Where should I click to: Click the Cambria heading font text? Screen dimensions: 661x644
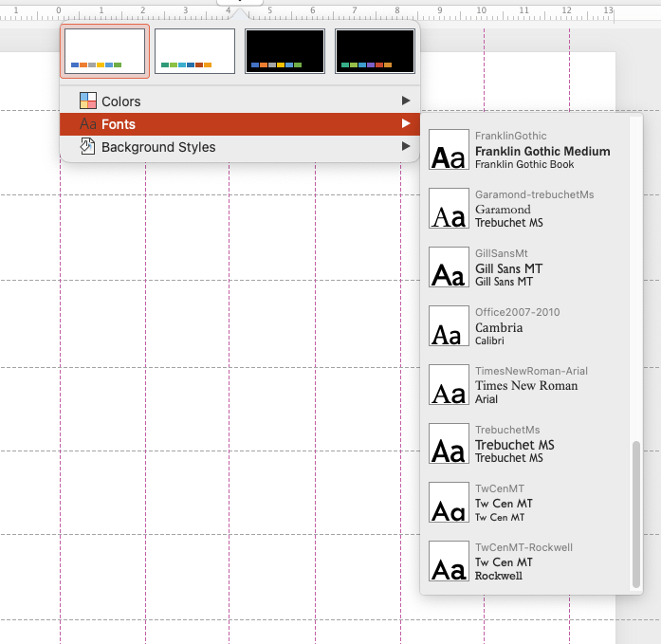pos(499,327)
